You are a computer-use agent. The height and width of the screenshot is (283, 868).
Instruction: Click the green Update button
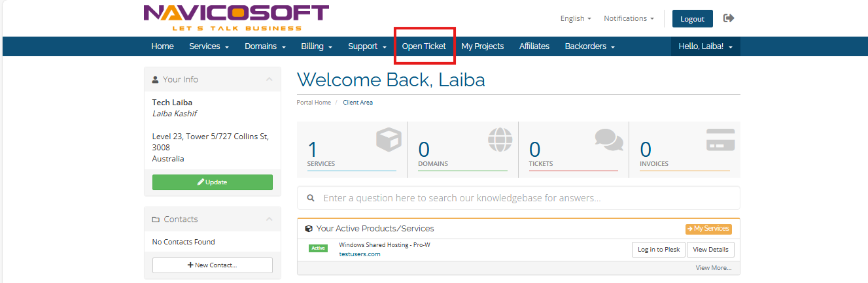[x=213, y=182]
